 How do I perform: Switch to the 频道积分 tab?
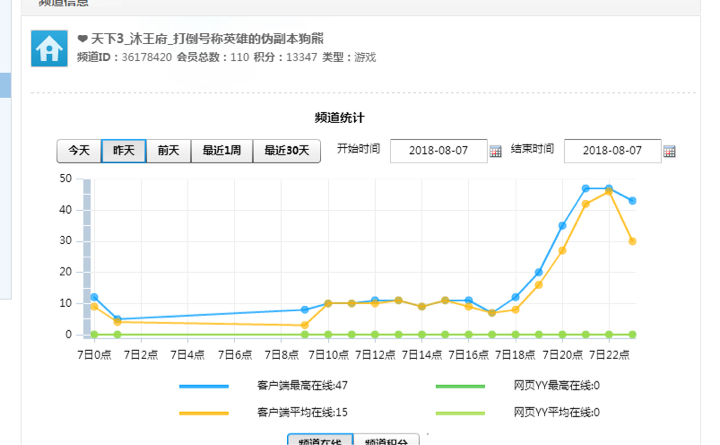tap(386, 440)
